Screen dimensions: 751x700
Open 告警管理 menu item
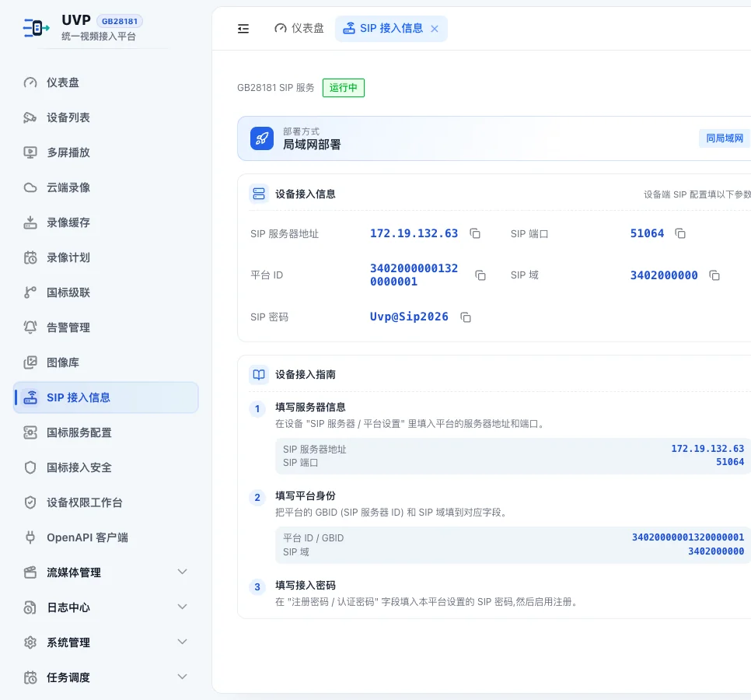[106, 327]
